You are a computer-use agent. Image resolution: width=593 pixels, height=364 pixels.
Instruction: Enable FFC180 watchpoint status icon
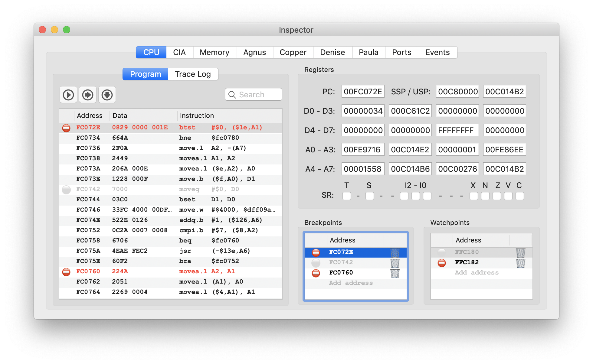(x=442, y=252)
